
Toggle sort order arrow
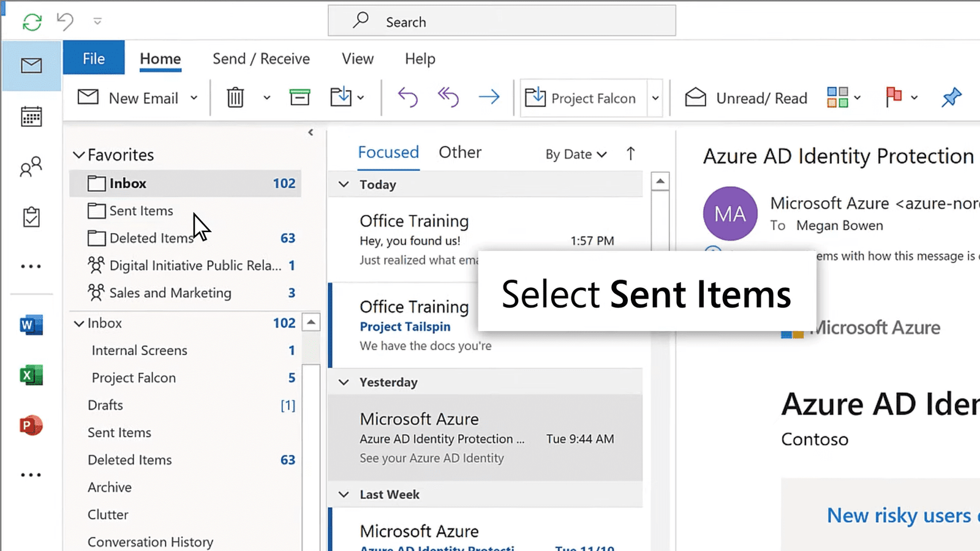click(x=630, y=154)
